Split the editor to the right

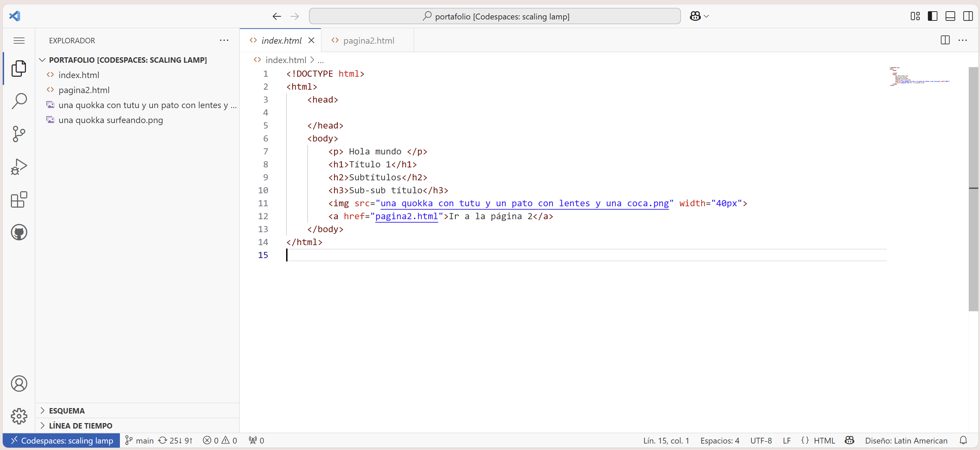click(945, 40)
